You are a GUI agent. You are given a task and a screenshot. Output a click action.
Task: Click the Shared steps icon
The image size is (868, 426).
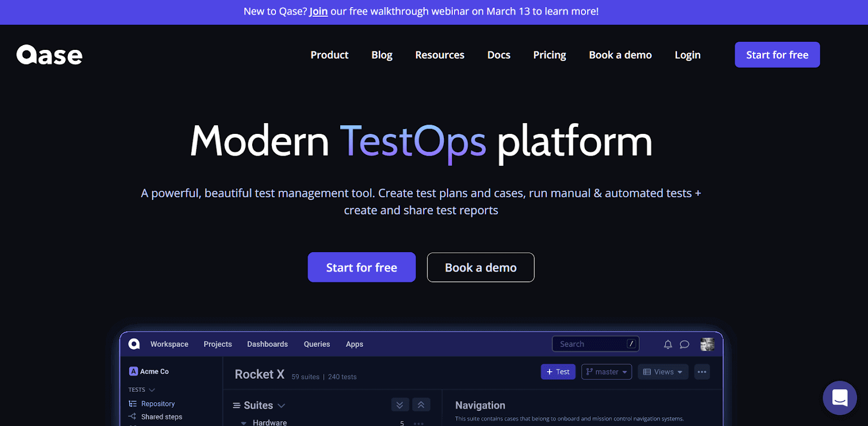pyautogui.click(x=132, y=416)
